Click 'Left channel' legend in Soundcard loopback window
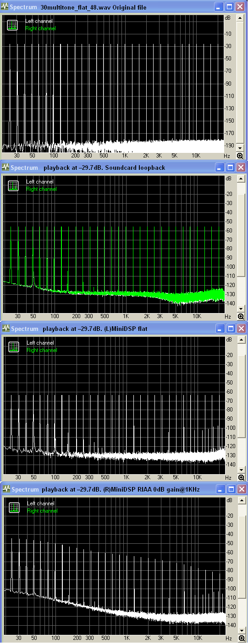Viewport: 248px width, 644px height. pyautogui.click(x=39, y=182)
